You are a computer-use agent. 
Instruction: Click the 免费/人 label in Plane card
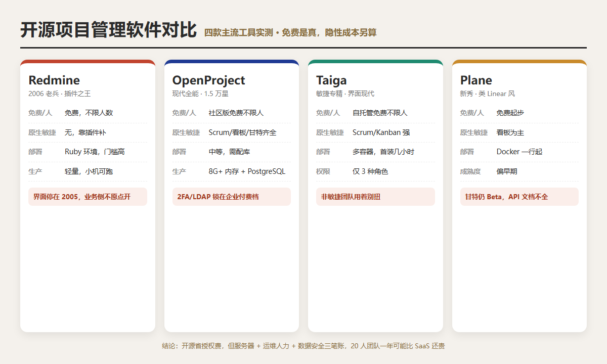pyautogui.click(x=472, y=113)
